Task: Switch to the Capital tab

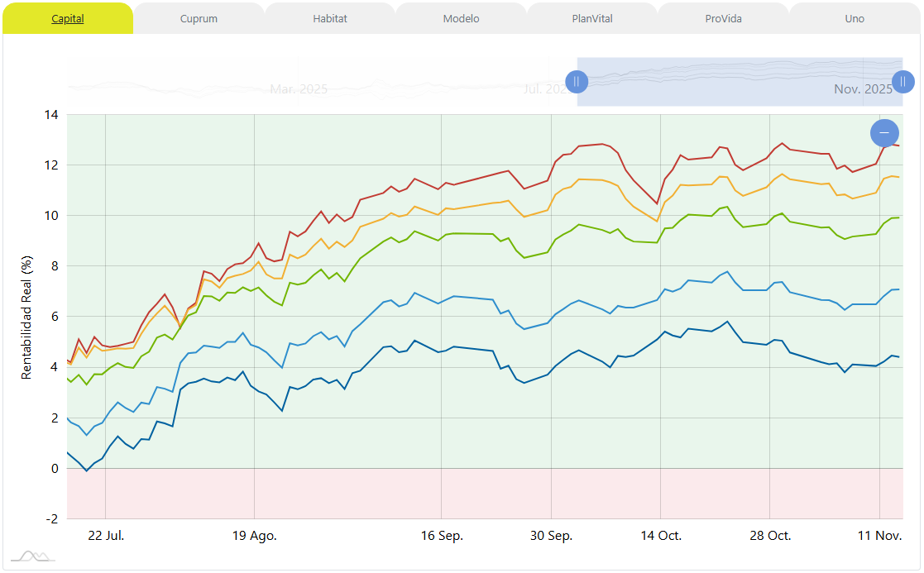Action: [x=68, y=18]
